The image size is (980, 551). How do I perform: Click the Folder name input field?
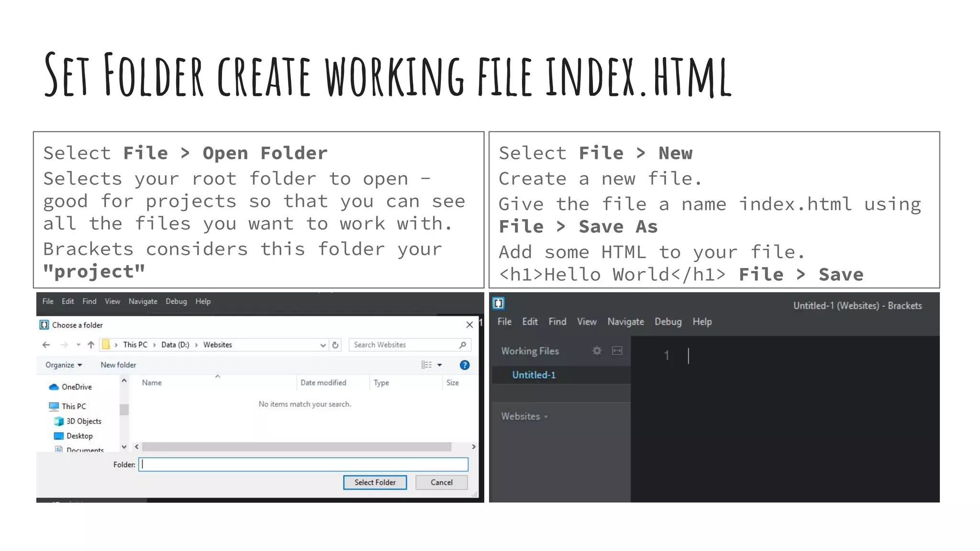(303, 464)
